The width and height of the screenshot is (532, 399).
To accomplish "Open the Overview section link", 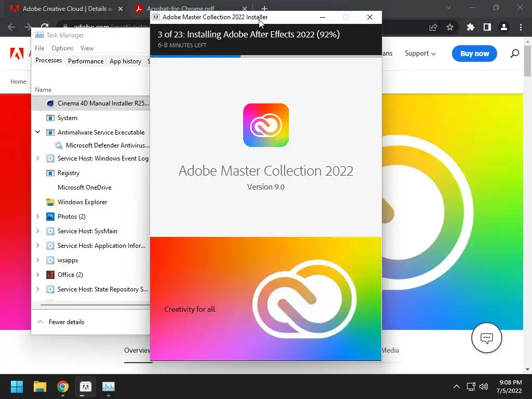I will click(137, 350).
